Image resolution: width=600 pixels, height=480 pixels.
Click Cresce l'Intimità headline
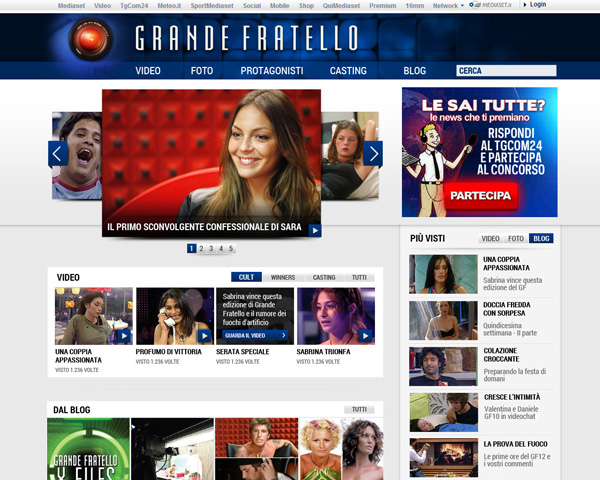[512, 397]
